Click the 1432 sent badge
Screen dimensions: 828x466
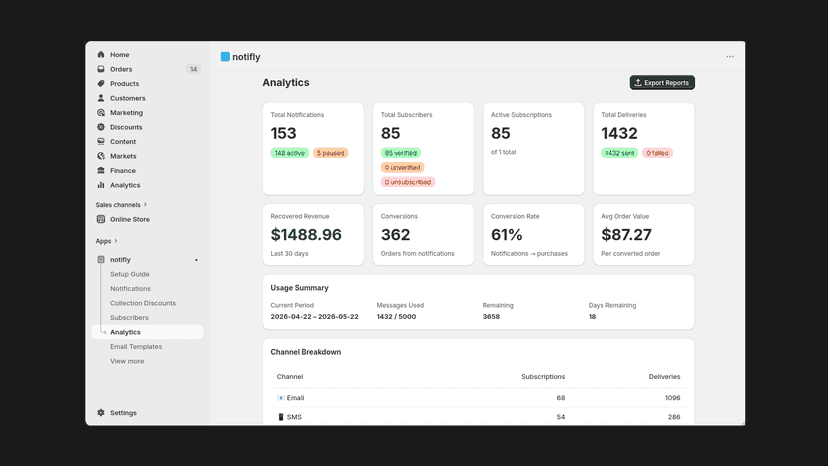(619, 153)
